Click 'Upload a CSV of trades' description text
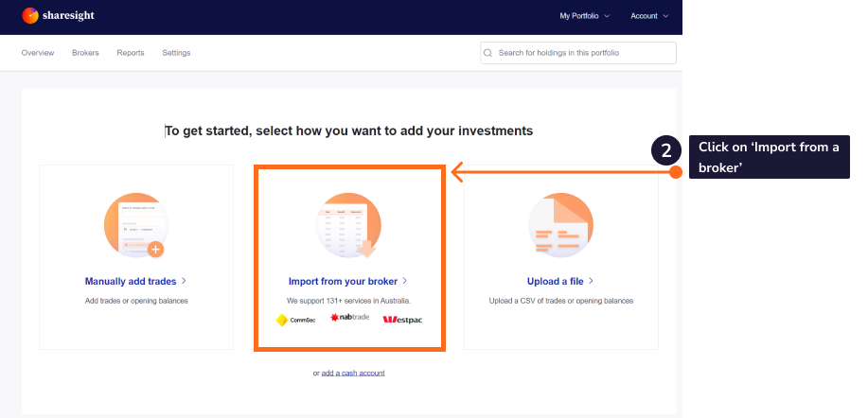Image resolution: width=868 pixels, height=418 pixels. click(560, 302)
